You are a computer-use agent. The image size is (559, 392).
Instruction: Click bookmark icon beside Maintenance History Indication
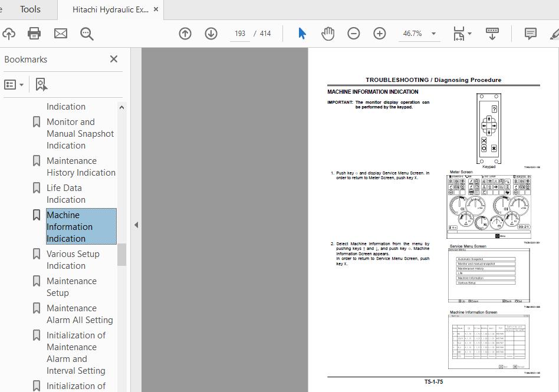coord(37,161)
